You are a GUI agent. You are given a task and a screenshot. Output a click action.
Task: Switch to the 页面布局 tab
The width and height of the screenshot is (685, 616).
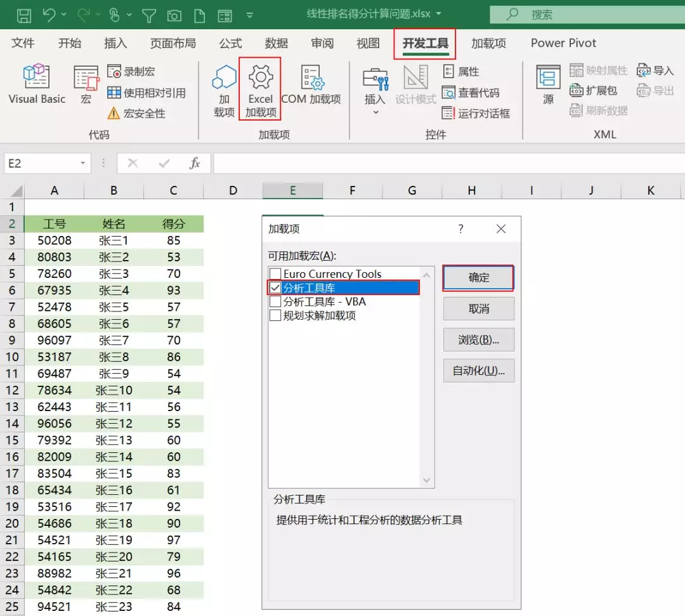click(x=173, y=43)
